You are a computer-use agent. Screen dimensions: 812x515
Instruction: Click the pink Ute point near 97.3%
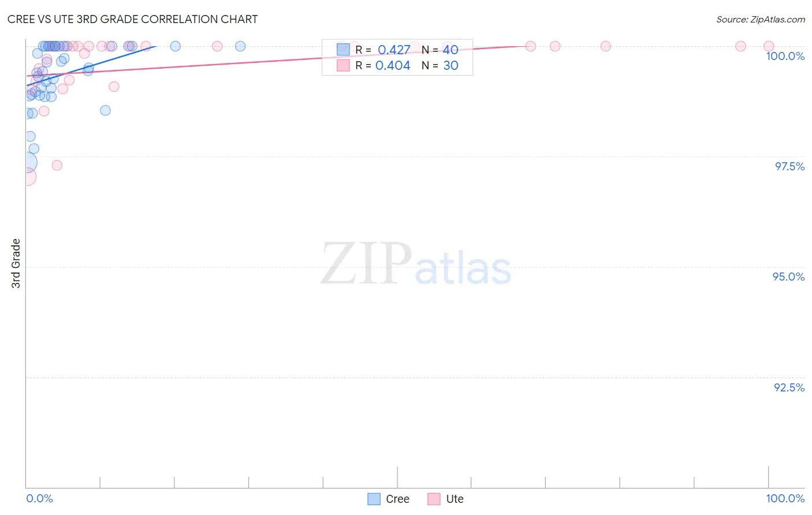(57, 165)
